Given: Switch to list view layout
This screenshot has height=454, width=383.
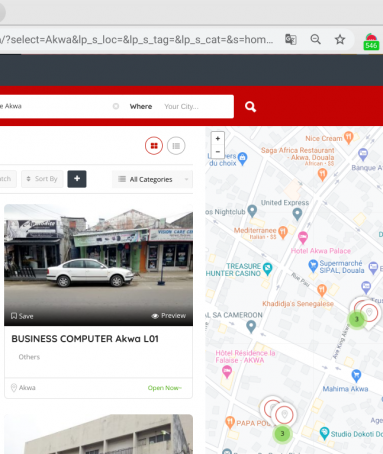Looking at the screenshot, I should [176, 146].
